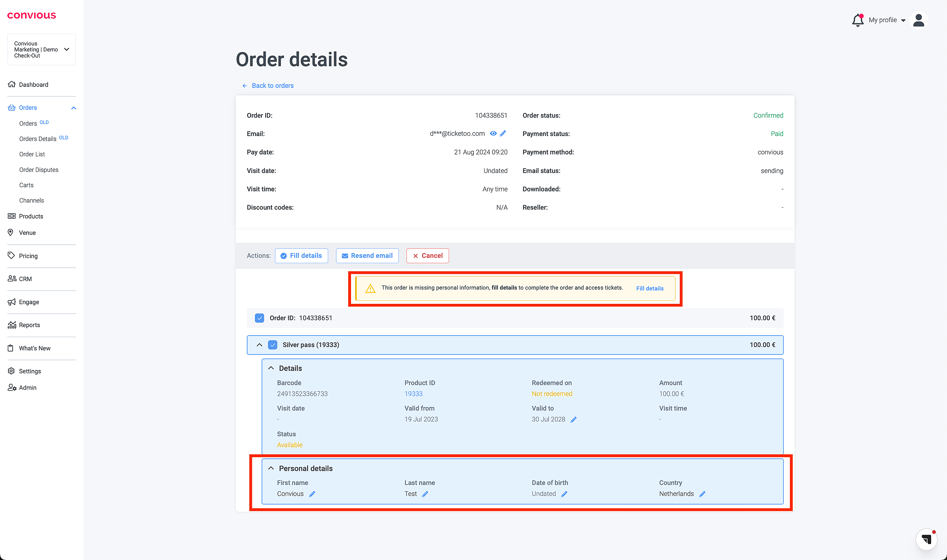The width and height of the screenshot is (947, 560).
Task: Collapse the Personal details section
Action: click(x=271, y=468)
